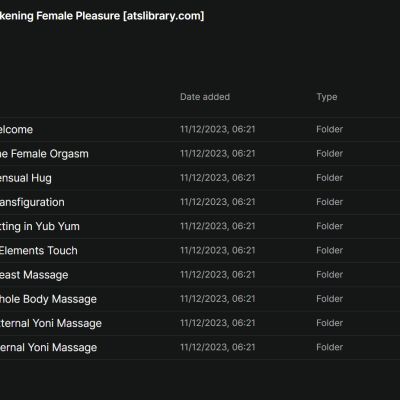Open the Internal Yoni Massage folder
The height and width of the screenshot is (400, 400).
(200, 347)
